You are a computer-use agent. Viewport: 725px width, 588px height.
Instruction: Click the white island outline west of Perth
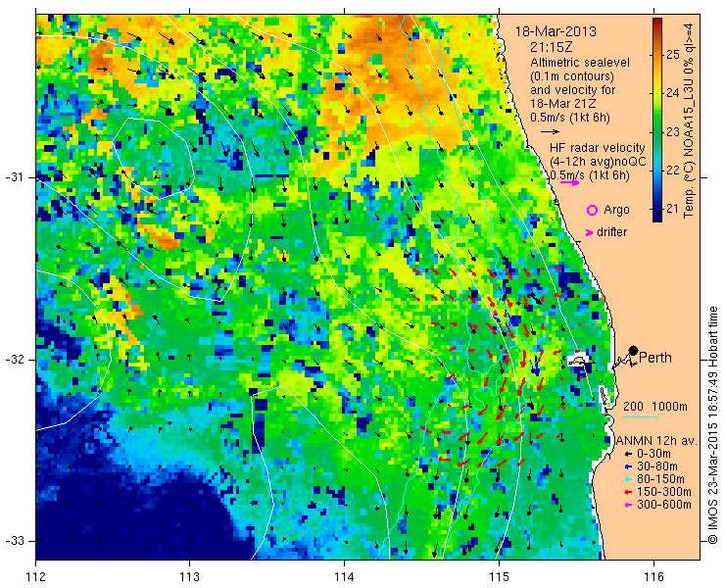tap(577, 360)
